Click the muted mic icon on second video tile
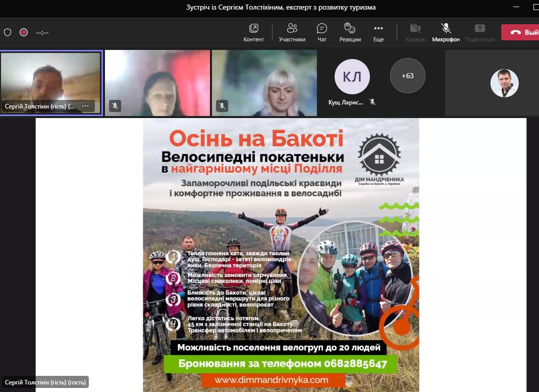The height and width of the screenshot is (392, 539). point(115,106)
